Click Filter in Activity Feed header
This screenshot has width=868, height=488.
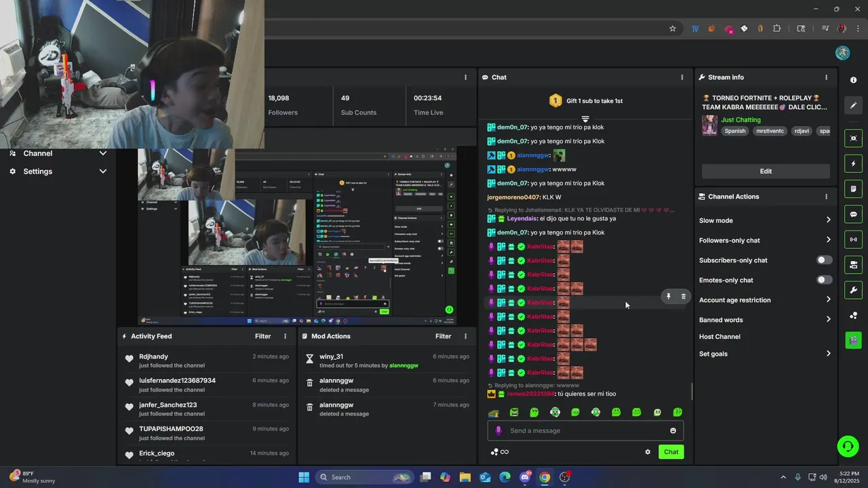click(x=263, y=336)
